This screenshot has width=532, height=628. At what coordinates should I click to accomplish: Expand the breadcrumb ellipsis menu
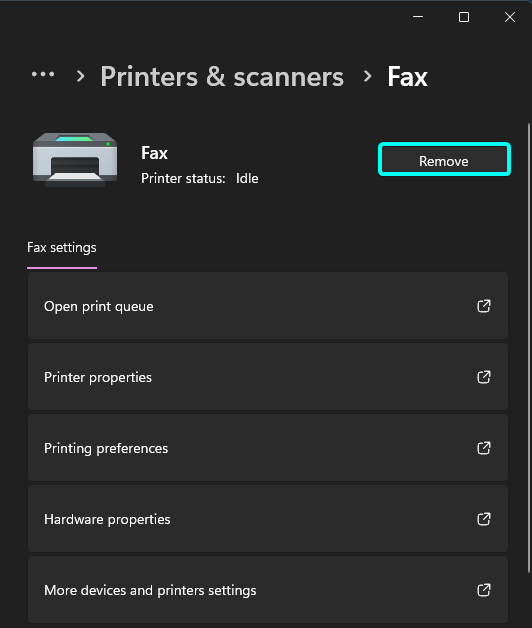pyautogui.click(x=43, y=74)
